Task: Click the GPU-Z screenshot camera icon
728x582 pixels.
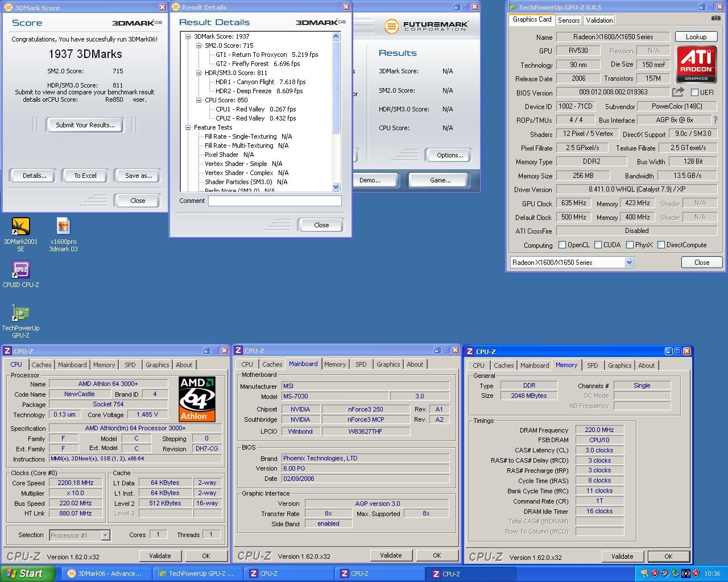Action: 715,19
